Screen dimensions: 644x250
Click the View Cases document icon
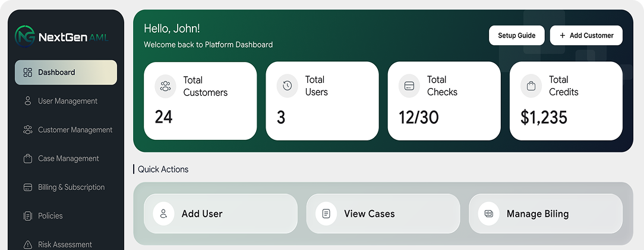click(326, 214)
